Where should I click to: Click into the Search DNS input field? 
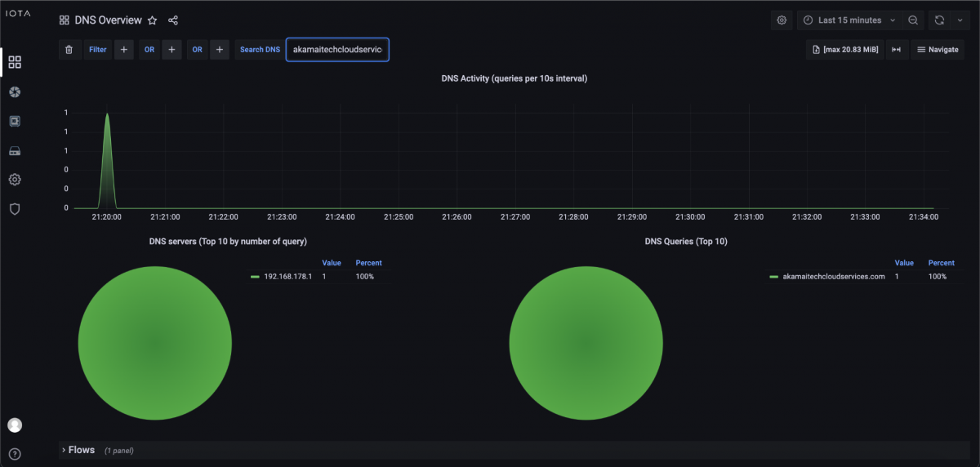click(337, 50)
